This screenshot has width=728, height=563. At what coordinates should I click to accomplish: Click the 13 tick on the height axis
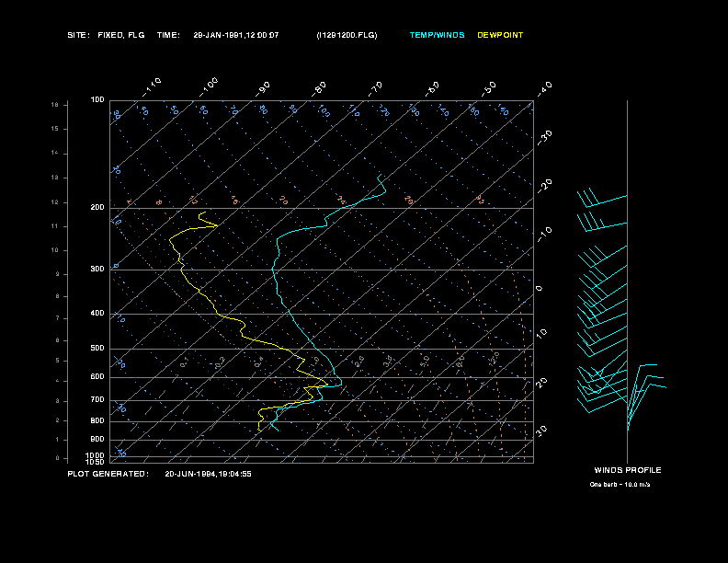click(55, 178)
